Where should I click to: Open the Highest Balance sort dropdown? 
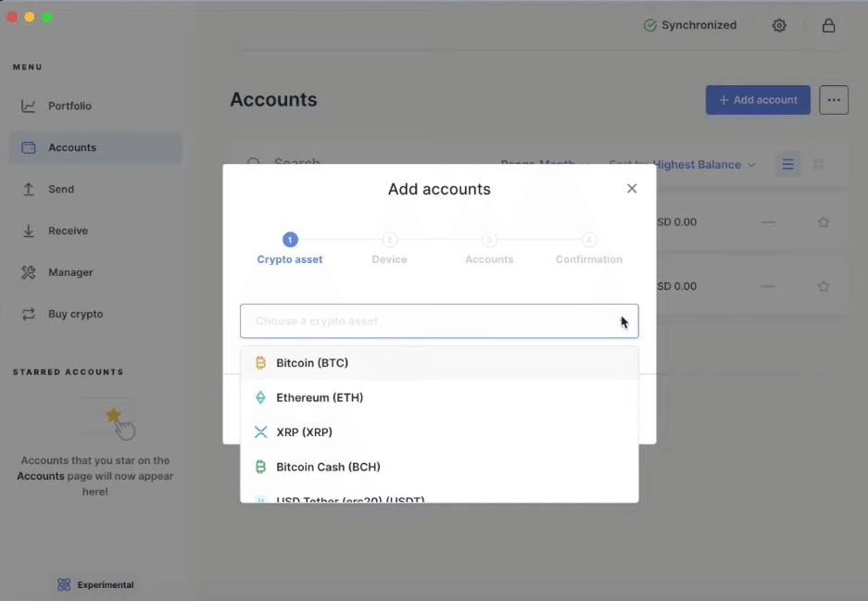703,164
